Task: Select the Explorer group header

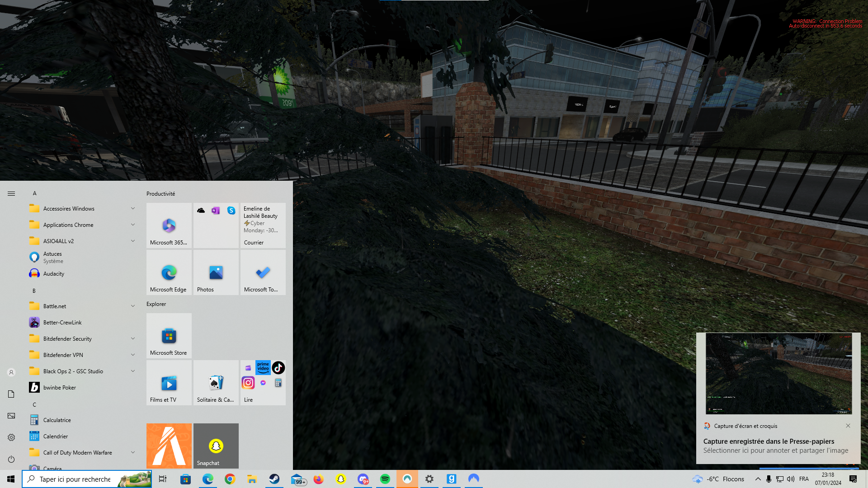Action: [x=156, y=304]
